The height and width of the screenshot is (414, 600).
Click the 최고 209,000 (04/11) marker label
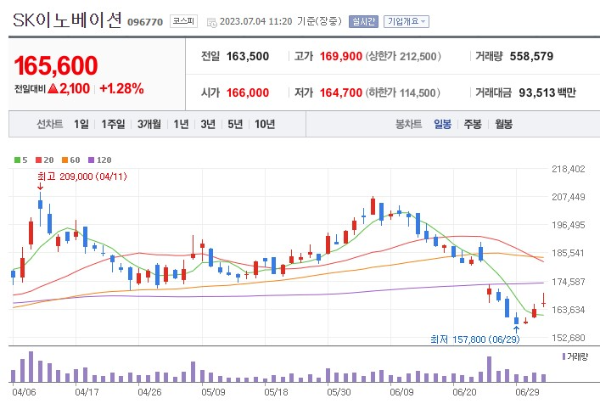click(x=82, y=176)
